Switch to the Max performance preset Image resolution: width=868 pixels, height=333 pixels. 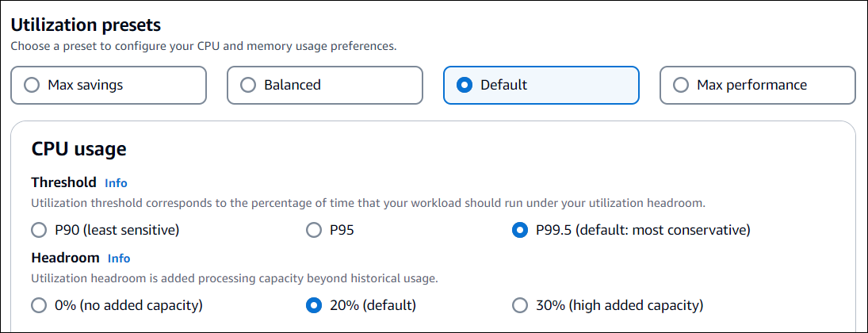click(x=681, y=85)
